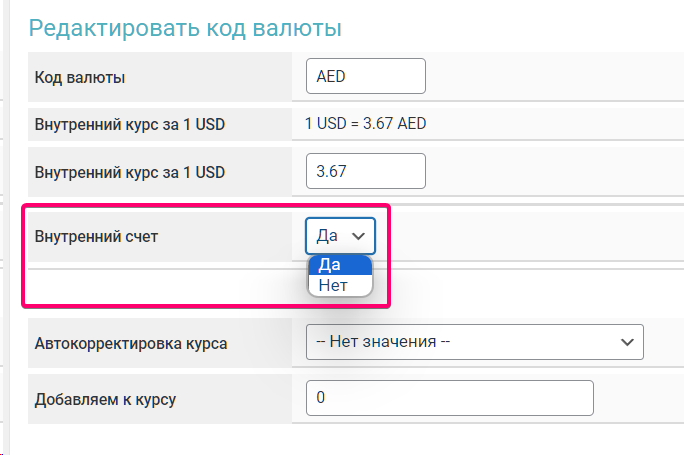Focus the rate input showing 3.67
Viewport: 684px width, 455px height.
click(365, 171)
